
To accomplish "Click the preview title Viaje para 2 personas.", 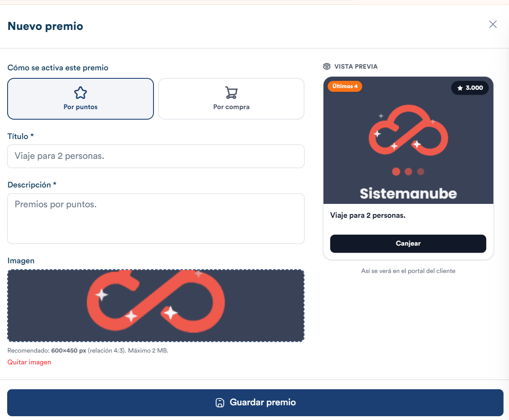I will point(368,215).
